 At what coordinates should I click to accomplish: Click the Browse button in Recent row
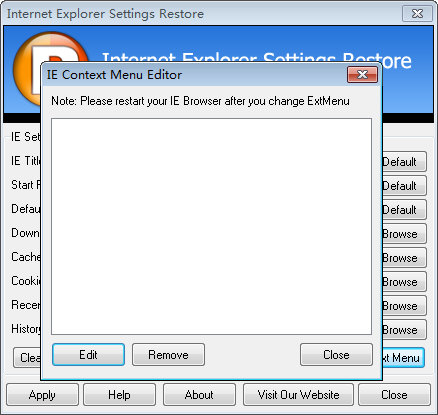click(x=404, y=306)
